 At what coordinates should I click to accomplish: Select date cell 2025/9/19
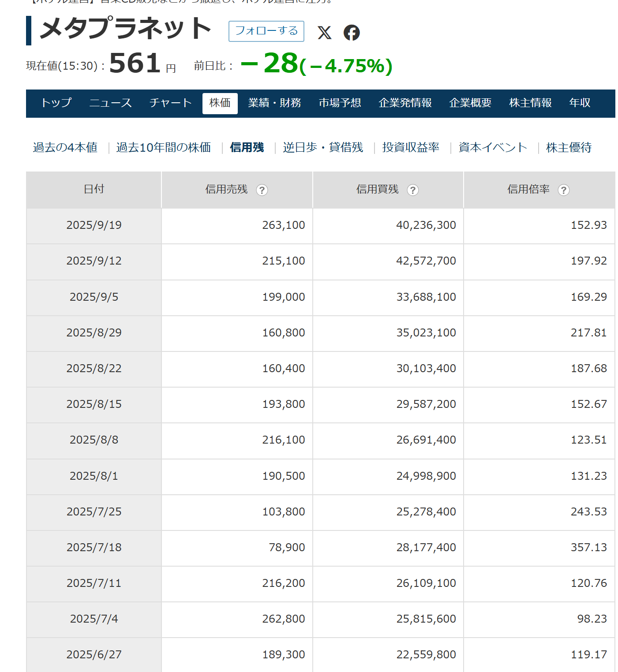pyautogui.click(x=94, y=225)
